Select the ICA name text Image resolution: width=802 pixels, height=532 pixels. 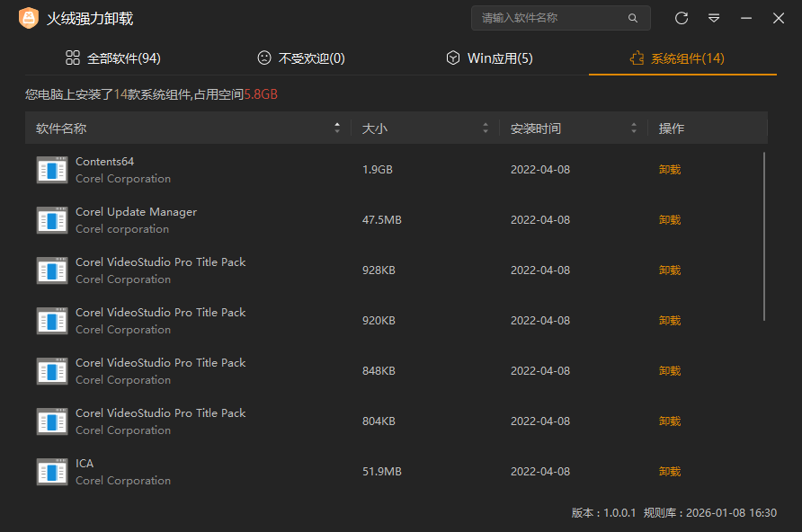[85, 464]
